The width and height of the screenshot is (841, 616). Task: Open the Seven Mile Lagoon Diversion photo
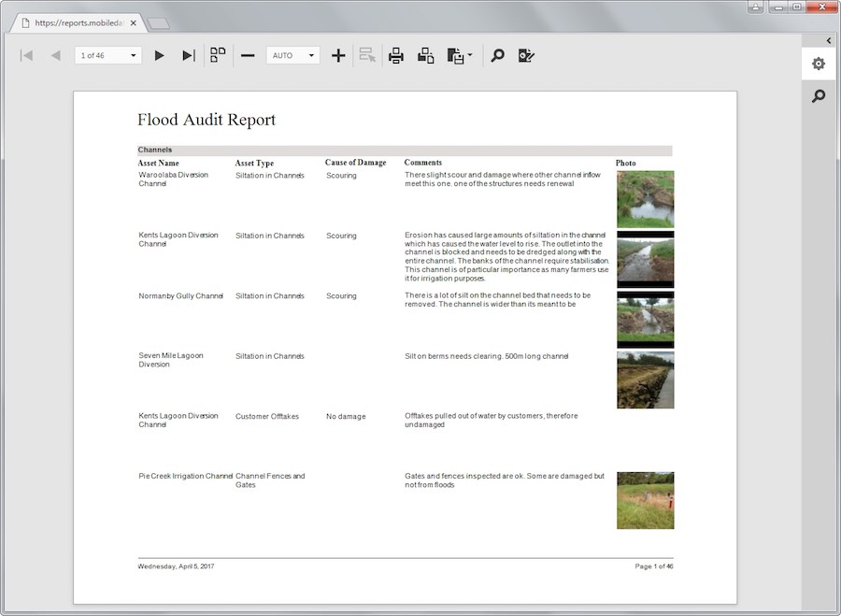coord(645,380)
